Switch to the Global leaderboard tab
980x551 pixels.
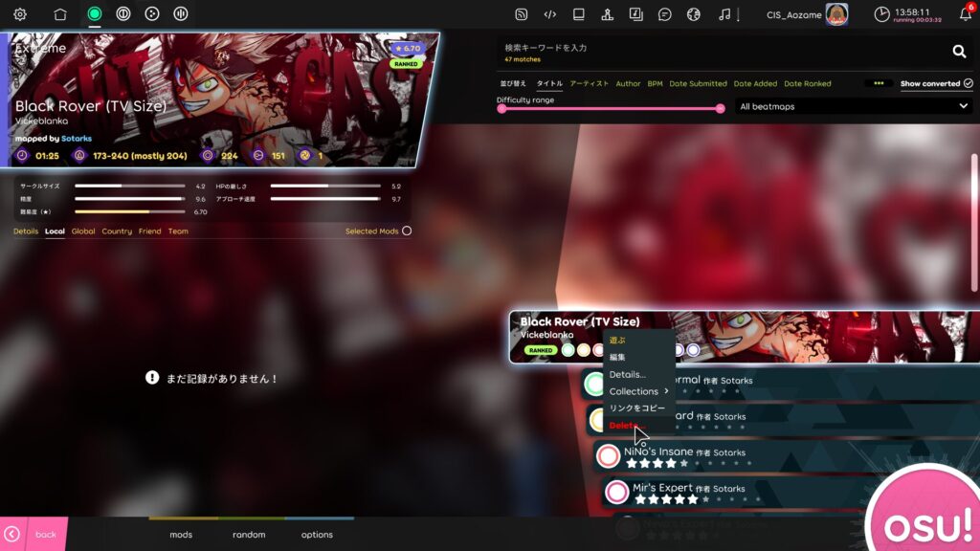click(83, 231)
